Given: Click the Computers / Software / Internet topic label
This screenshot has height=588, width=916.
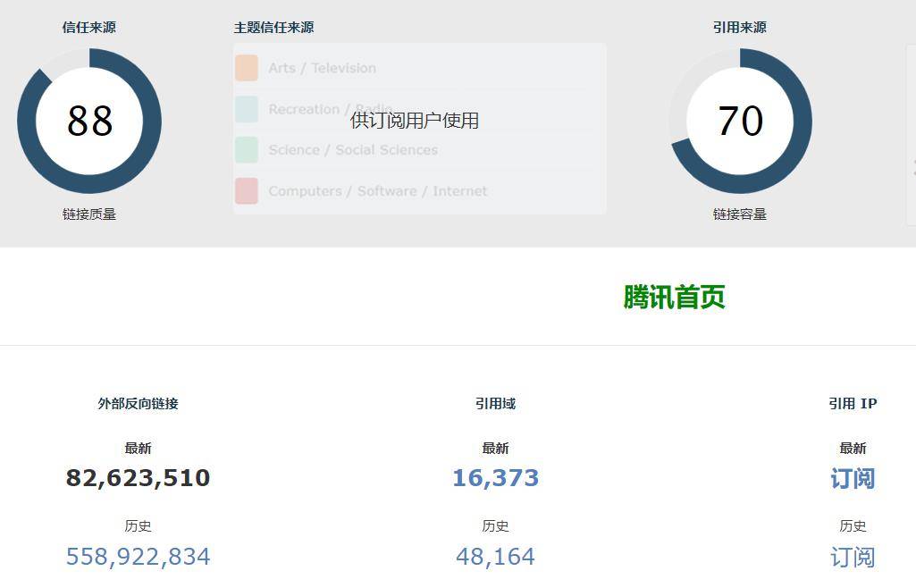Looking at the screenshot, I should click(378, 191).
